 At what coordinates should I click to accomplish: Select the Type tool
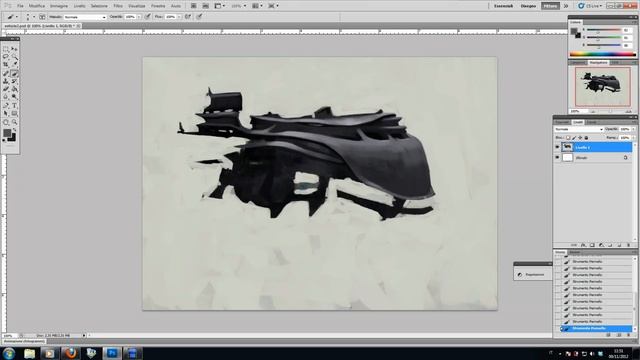pos(14,106)
